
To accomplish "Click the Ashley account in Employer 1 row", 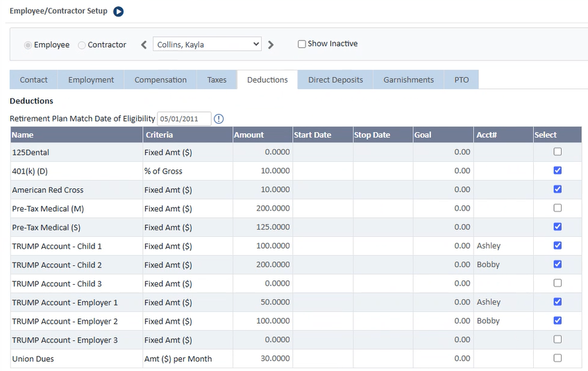I will pos(489,302).
